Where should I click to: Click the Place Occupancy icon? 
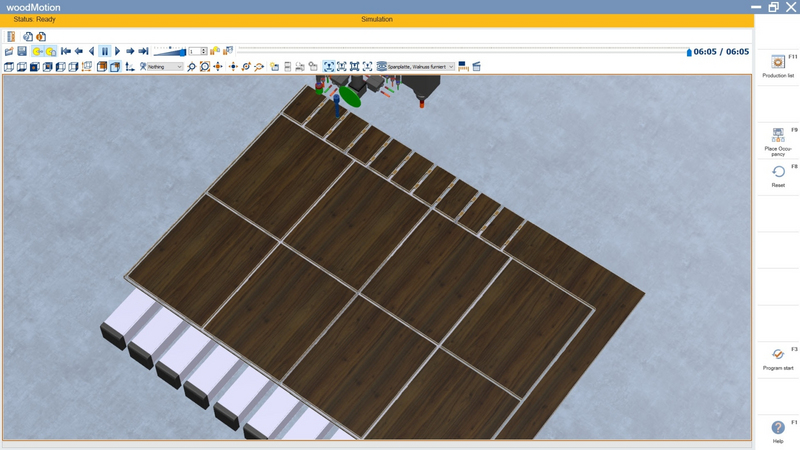click(778, 138)
